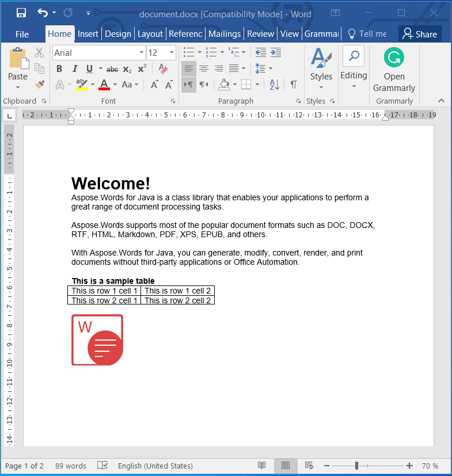Click the Increase Indent icon
Screen dimensions: 452x476
coord(276,52)
